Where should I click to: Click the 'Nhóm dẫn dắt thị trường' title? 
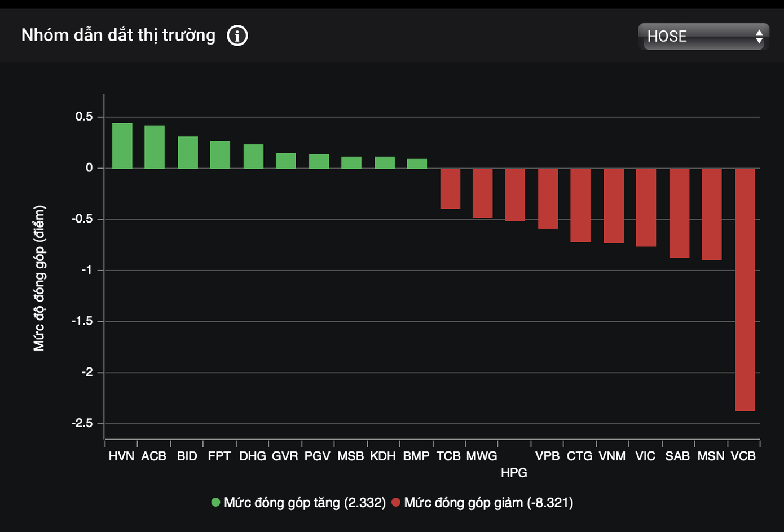coord(118,36)
